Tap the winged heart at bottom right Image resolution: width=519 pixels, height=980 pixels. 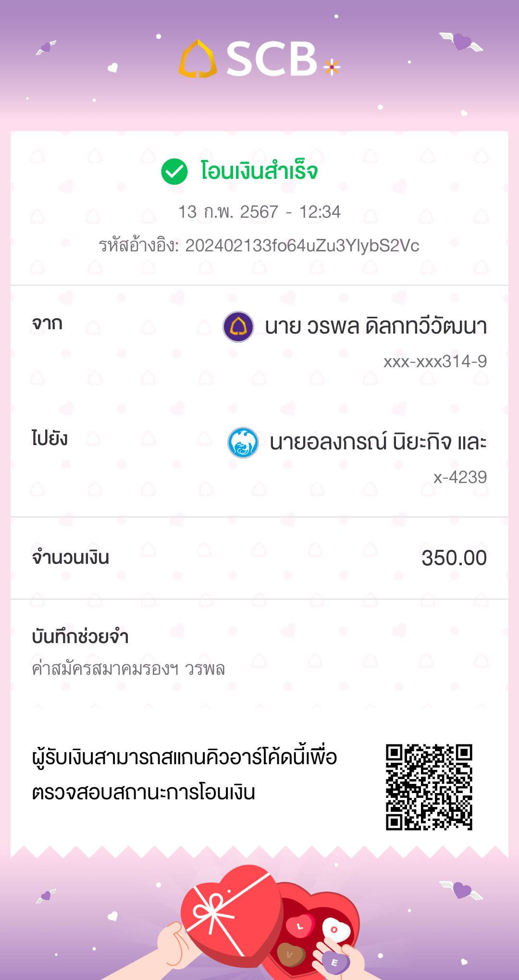pyautogui.click(x=461, y=891)
